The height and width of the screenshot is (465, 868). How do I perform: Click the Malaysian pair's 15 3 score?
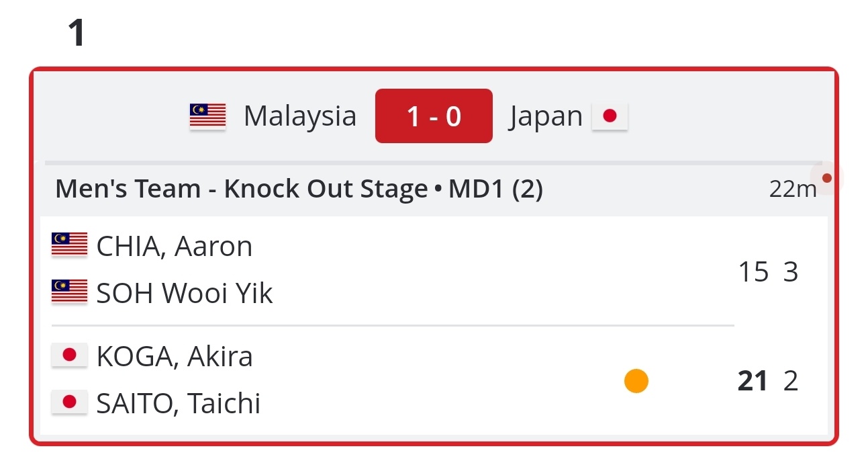point(768,272)
